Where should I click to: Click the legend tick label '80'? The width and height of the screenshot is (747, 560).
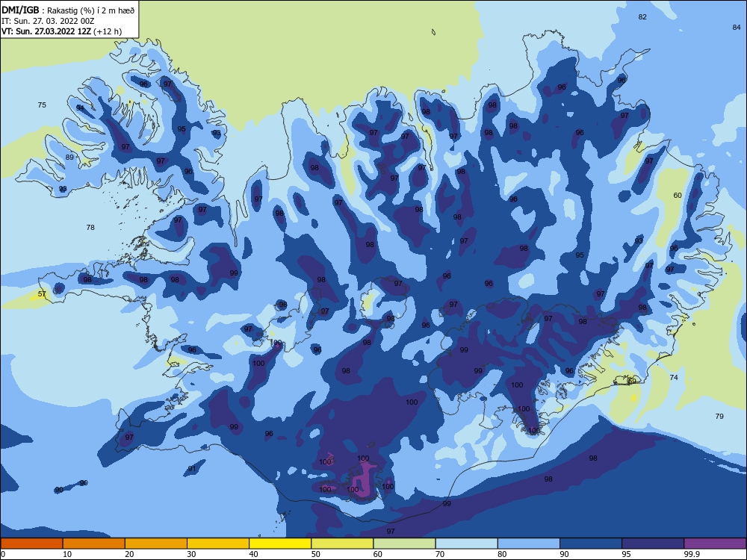(502, 554)
